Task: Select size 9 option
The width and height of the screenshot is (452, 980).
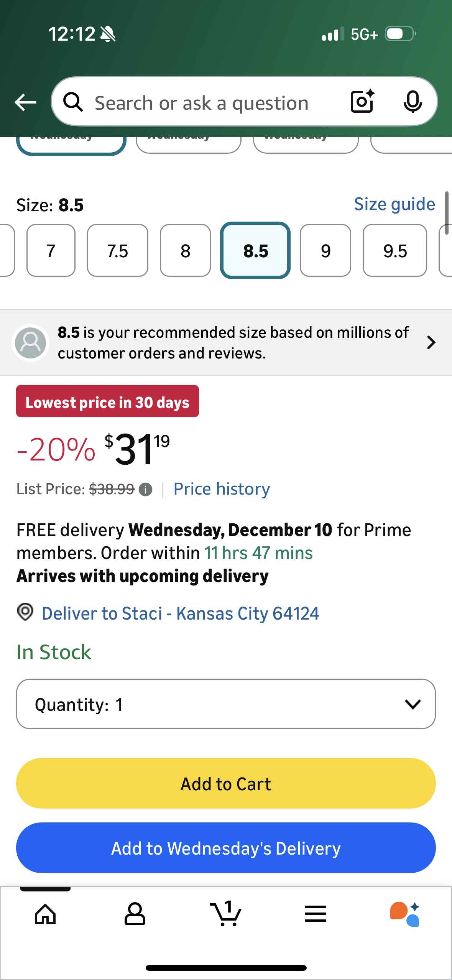Action: [325, 251]
